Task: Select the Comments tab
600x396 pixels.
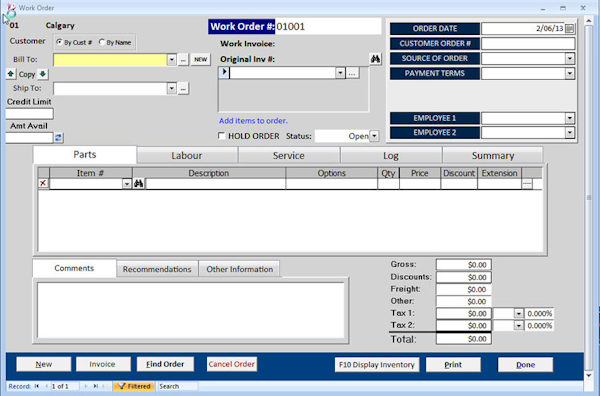Action: click(x=74, y=268)
